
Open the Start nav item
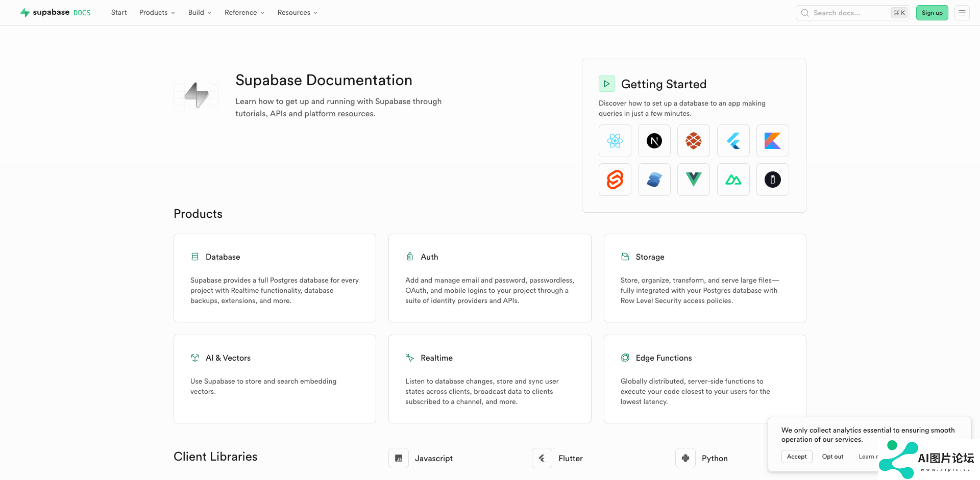pos(119,12)
